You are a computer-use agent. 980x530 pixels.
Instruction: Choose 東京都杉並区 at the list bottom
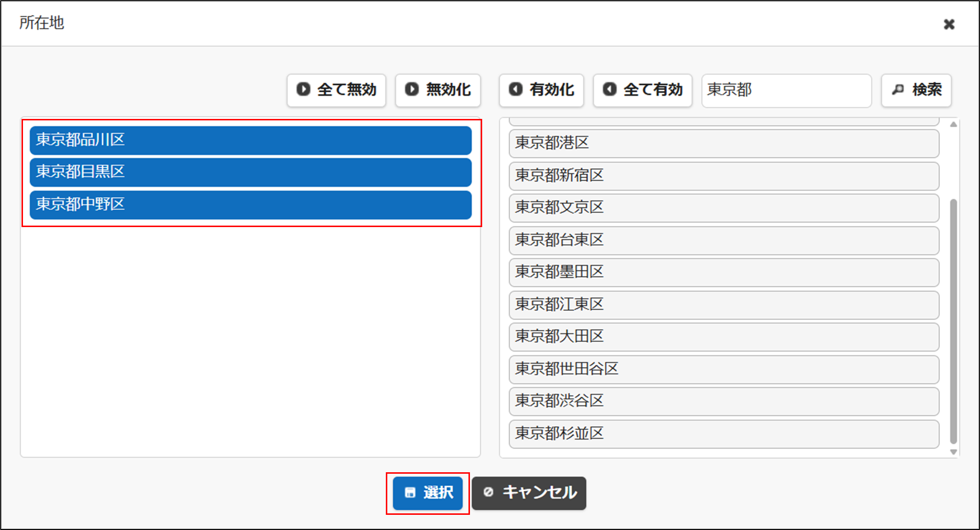pos(724,434)
